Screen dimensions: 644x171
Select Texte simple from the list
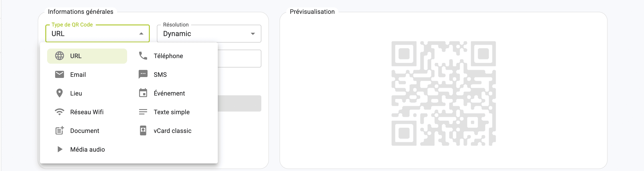tap(172, 112)
